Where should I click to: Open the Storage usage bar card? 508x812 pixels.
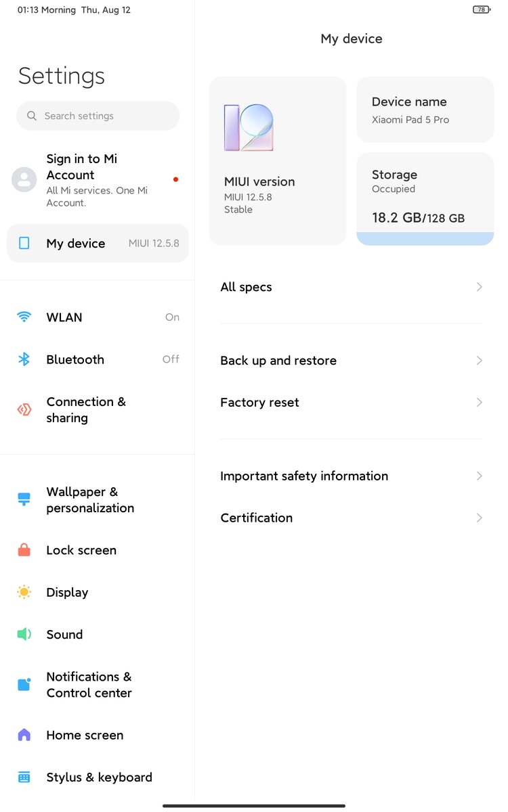coord(425,198)
